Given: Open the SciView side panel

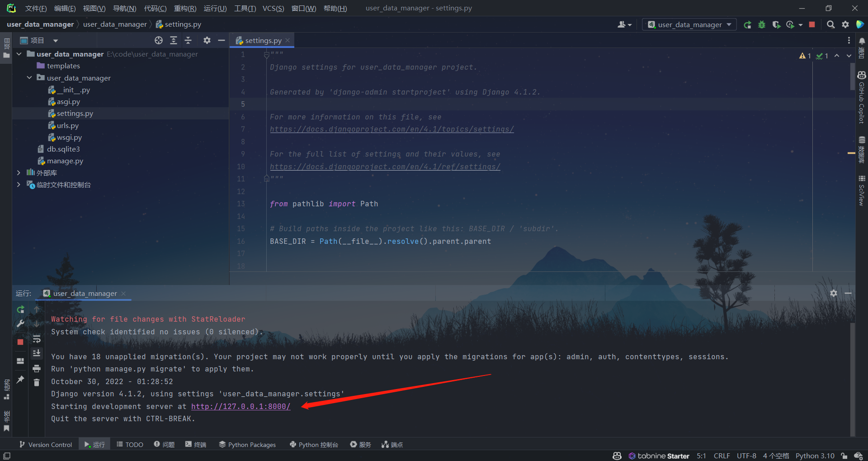Looking at the screenshot, I should (x=862, y=190).
